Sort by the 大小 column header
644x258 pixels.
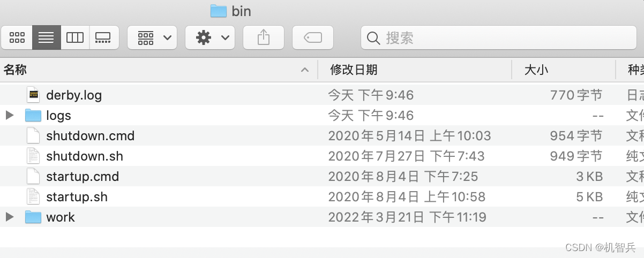click(536, 70)
